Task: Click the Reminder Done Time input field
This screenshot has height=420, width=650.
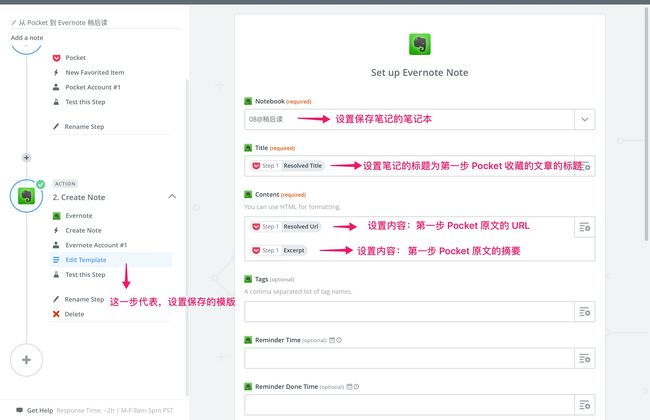Action: pyautogui.click(x=409, y=405)
